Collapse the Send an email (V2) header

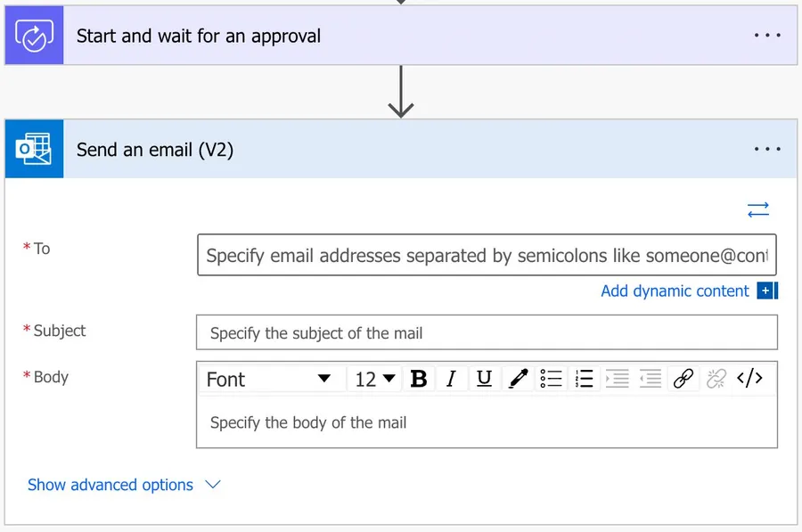coord(356,150)
